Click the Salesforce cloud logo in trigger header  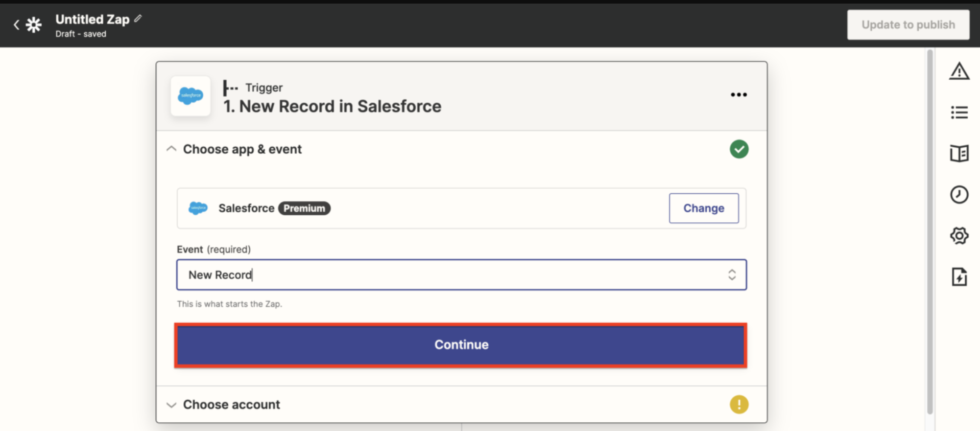(190, 96)
